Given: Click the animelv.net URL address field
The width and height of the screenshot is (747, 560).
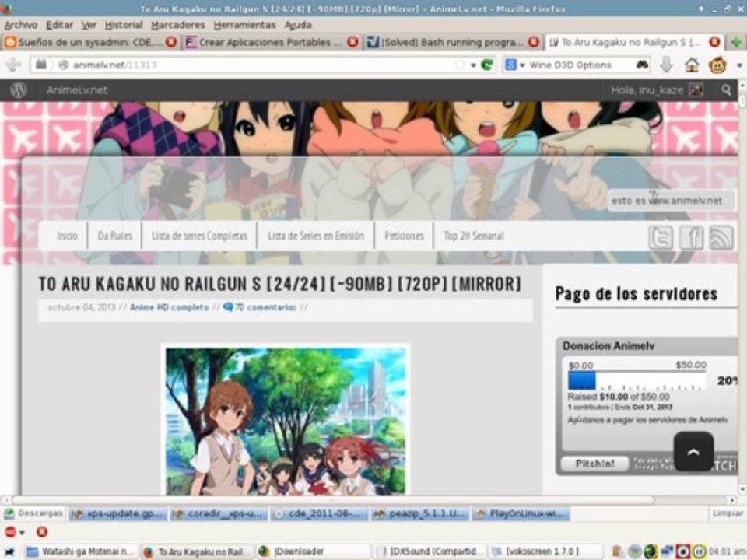Looking at the screenshot, I should click(262, 65).
